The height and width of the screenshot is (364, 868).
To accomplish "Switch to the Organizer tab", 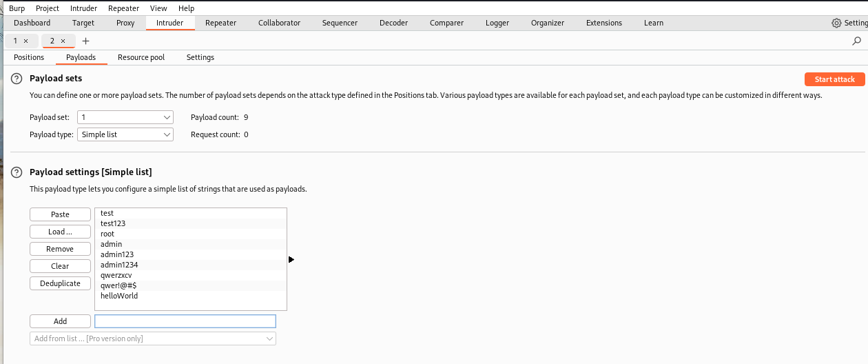I will [x=548, y=23].
